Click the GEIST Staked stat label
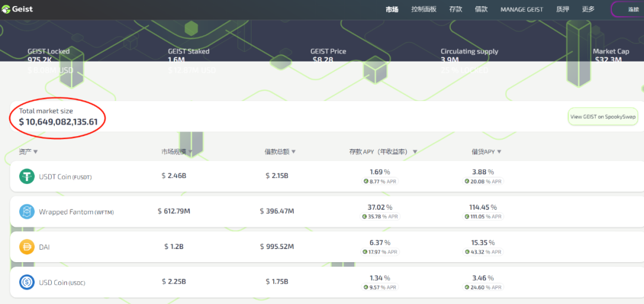Image resolution: width=644 pixels, height=304 pixels. click(188, 51)
